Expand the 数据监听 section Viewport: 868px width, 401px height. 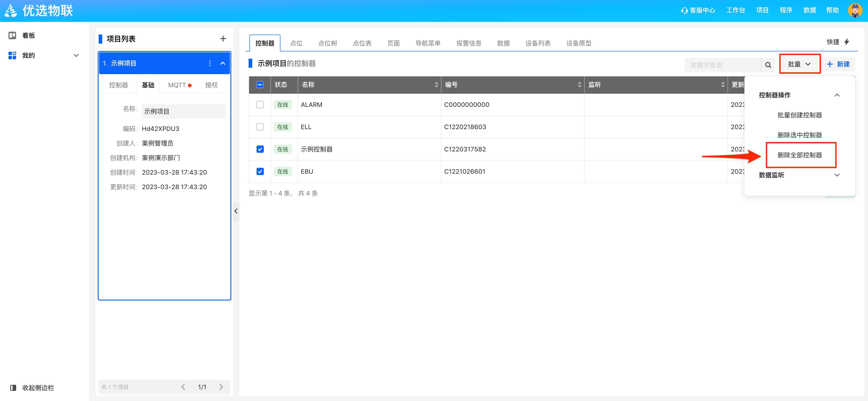[x=837, y=175]
